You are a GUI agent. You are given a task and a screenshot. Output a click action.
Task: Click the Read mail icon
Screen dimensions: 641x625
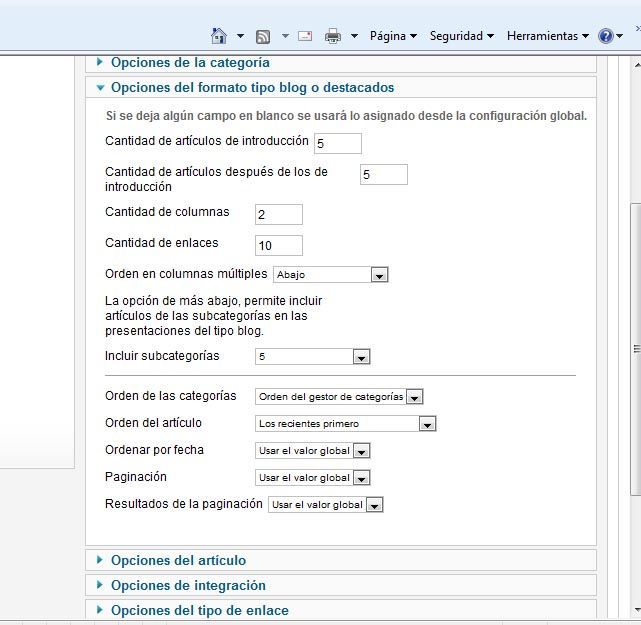[305, 36]
